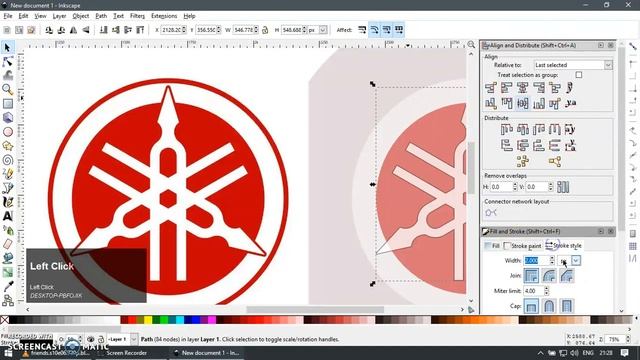
Task: Switch to the Stroke style tab
Action: pos(564,246)
